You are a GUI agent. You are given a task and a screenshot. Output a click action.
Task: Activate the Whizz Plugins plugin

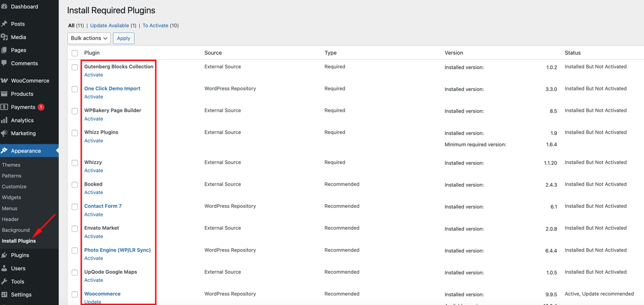click(94, 141)
